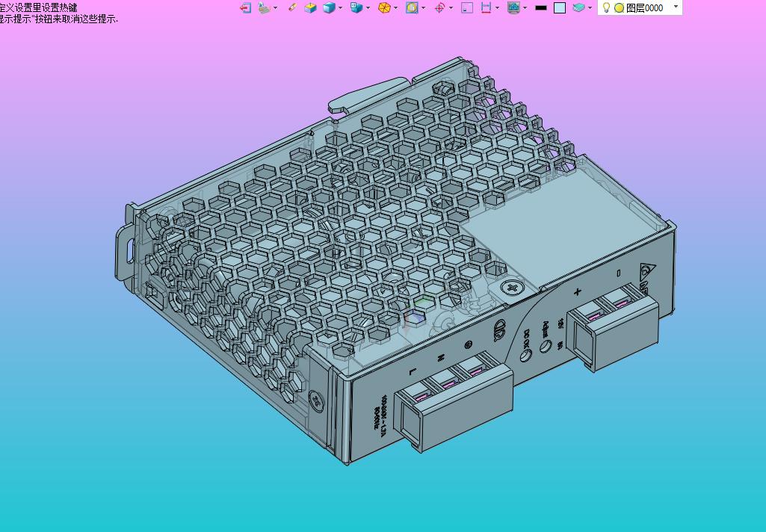The image size is (766, 532).
Task: Toggle the layer light bulb visibility
Action: (606, 7)
